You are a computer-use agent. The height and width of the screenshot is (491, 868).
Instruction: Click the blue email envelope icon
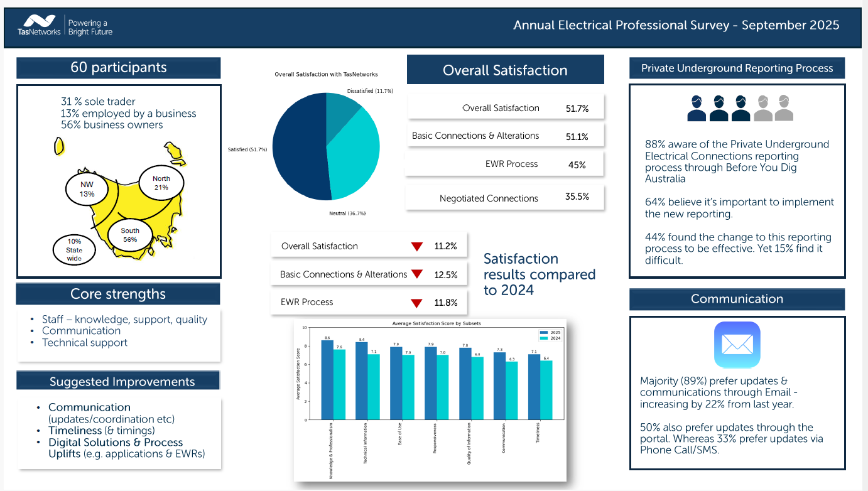[737, 345]
